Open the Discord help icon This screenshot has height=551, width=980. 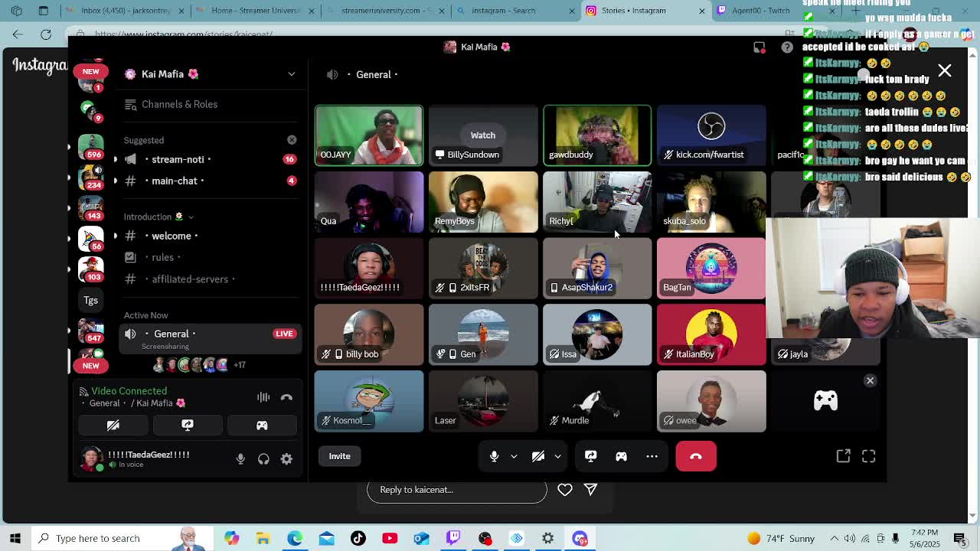point(787,47)
